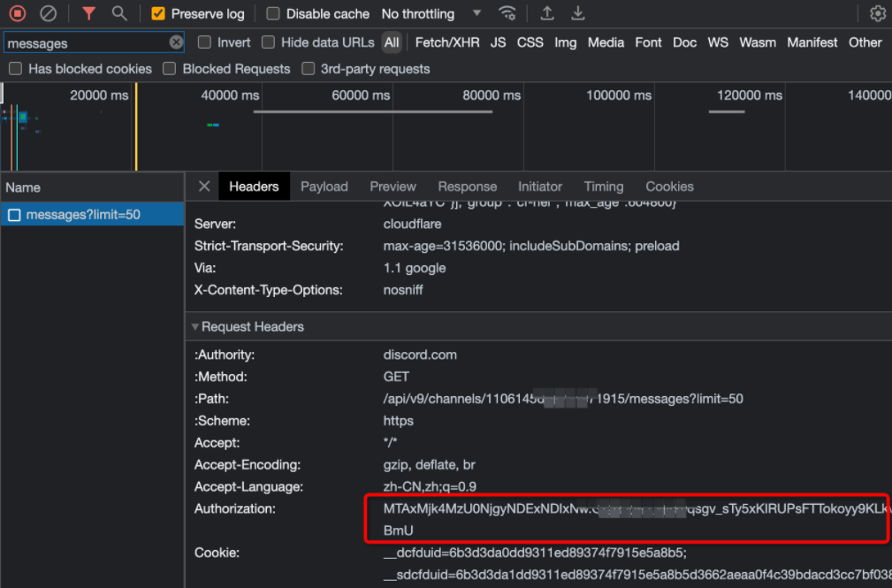The height and width of the screenshot is (588, 892).
Task: Open the Cookies tab
Action: pos(669,187)
